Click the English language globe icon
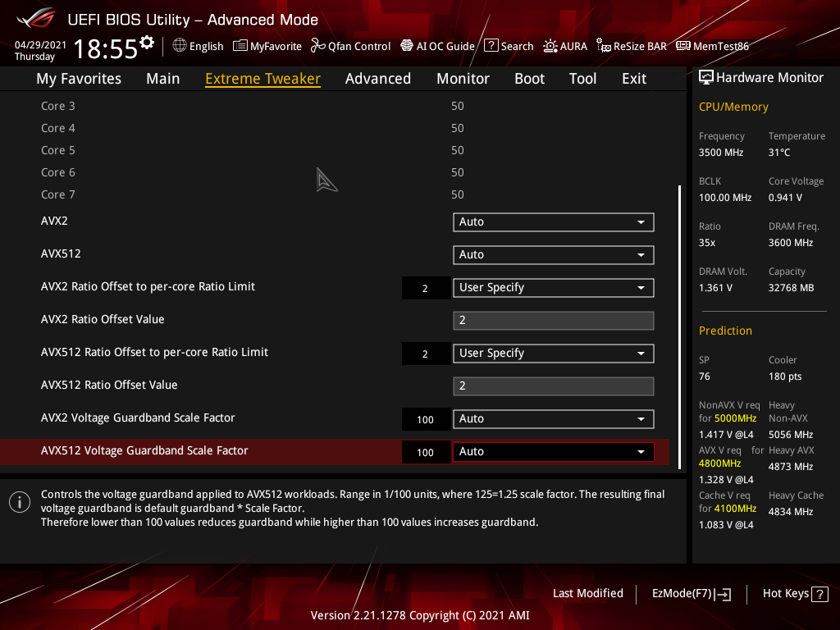The image size is (840, 630). 180,46
